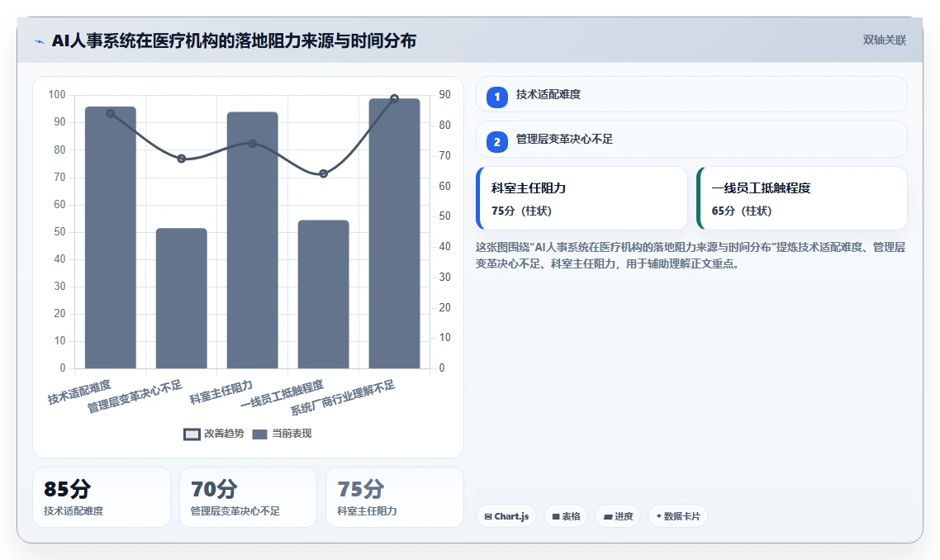The height and width of the screenshot is (560, 940).
Task: Click the 双轴关联 label in the header
Action: [885, 40]
